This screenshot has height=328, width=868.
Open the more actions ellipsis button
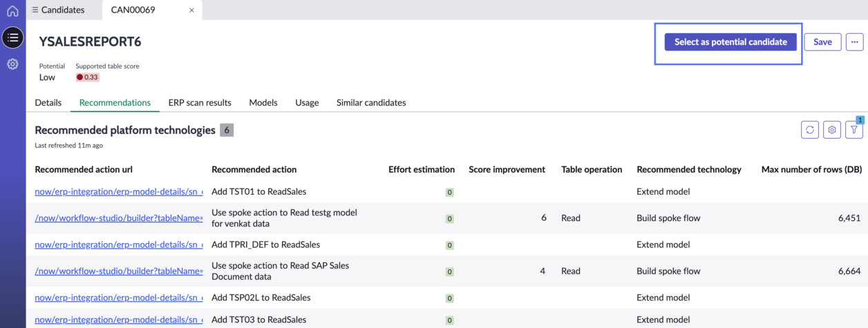(855, 42)
